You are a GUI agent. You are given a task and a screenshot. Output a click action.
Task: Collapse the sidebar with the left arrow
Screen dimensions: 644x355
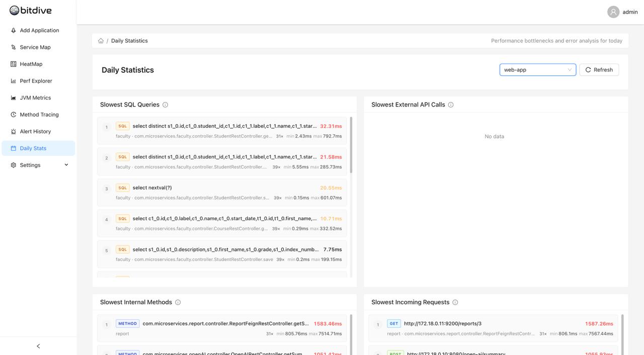(38, 346)
